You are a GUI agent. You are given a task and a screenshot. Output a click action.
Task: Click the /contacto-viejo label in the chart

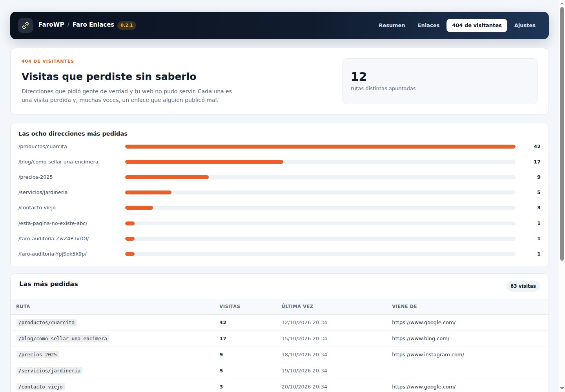click(x=37, y=208)
